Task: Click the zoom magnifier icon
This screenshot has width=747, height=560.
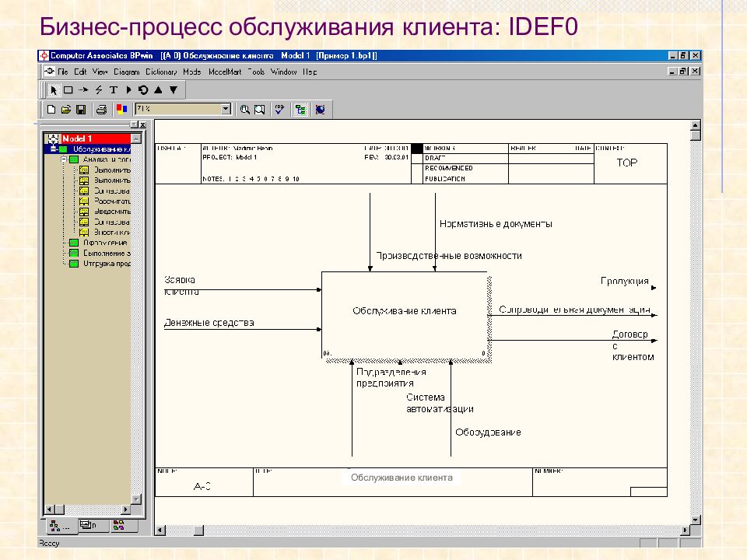Action: pyautogui.click(x=245, y=110)
